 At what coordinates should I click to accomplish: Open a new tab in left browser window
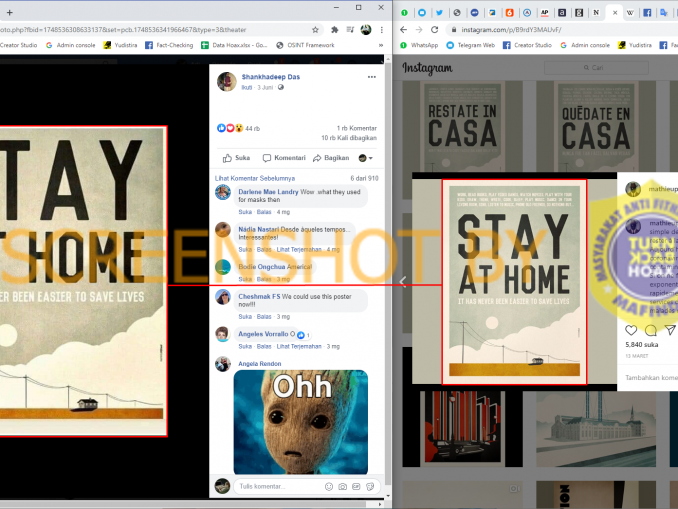[x=10, y=13]
